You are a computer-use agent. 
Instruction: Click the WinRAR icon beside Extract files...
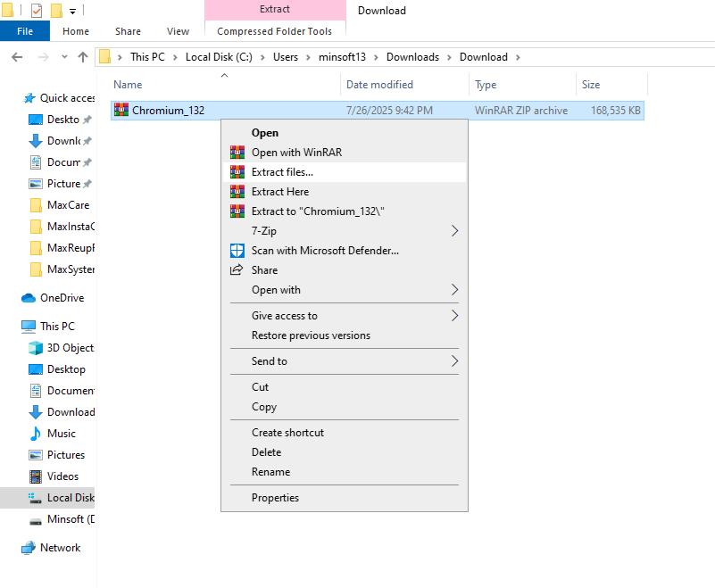coord(237,172)
